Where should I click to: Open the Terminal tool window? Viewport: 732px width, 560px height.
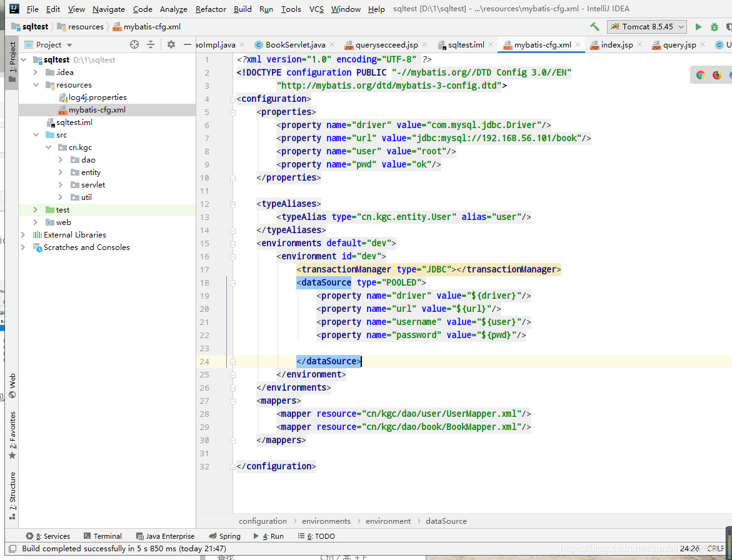[x=103, y=536]
